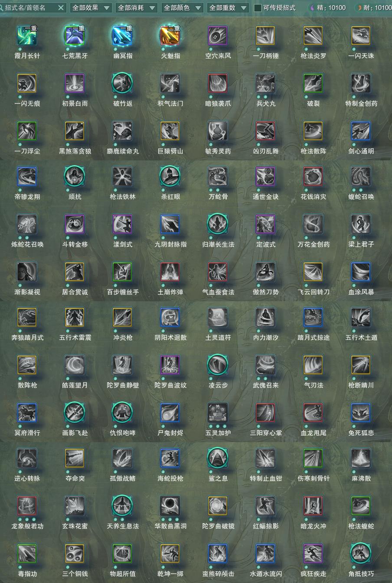
Task: Select the 水遁水流闪 skill icon
Action: [x=266, y=554]
